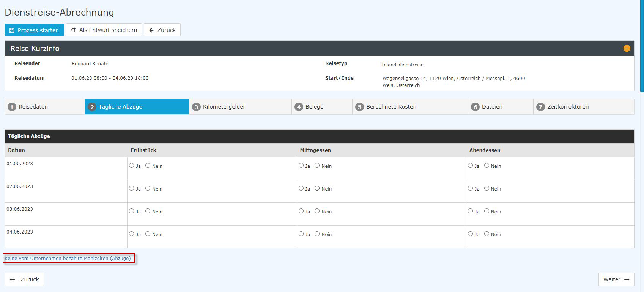
Task: Click travel type Inlandsdienstreise
Action: (x=403, y=65)
